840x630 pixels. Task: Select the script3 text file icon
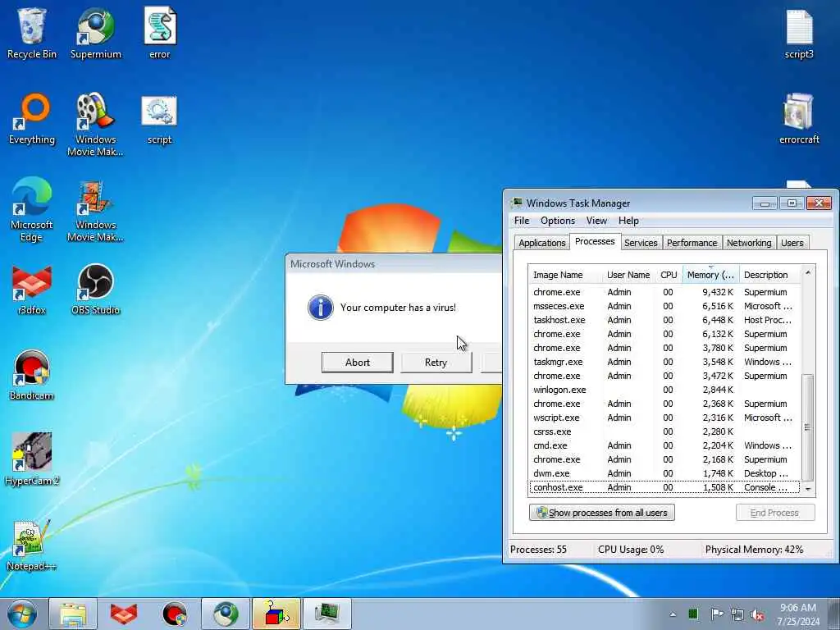[799, 33]
